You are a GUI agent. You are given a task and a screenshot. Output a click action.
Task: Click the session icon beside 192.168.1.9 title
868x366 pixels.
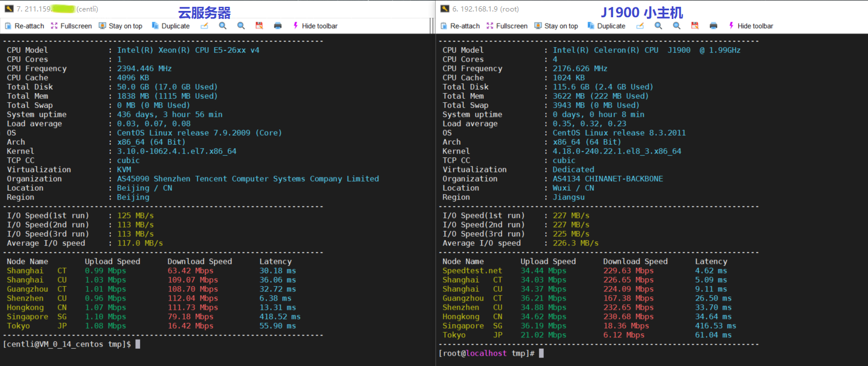pyautogui.click(x=444, y=8)
